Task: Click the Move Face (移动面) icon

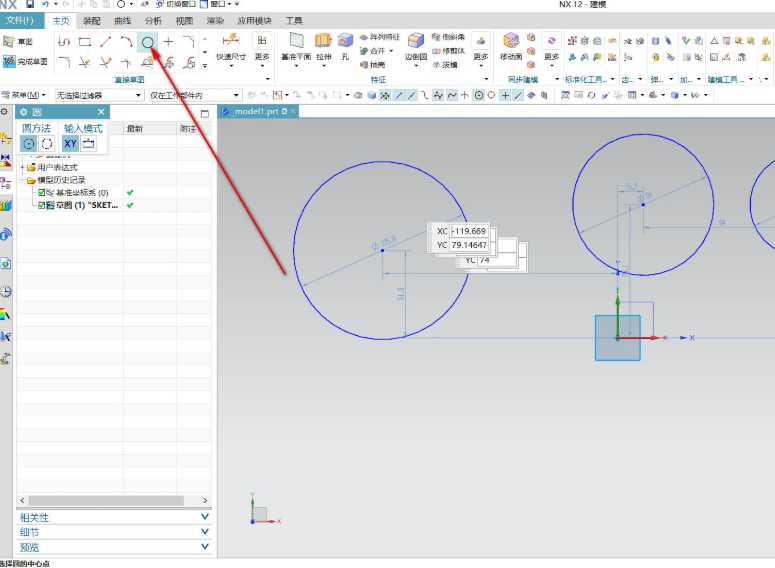Action: point(511,41)
